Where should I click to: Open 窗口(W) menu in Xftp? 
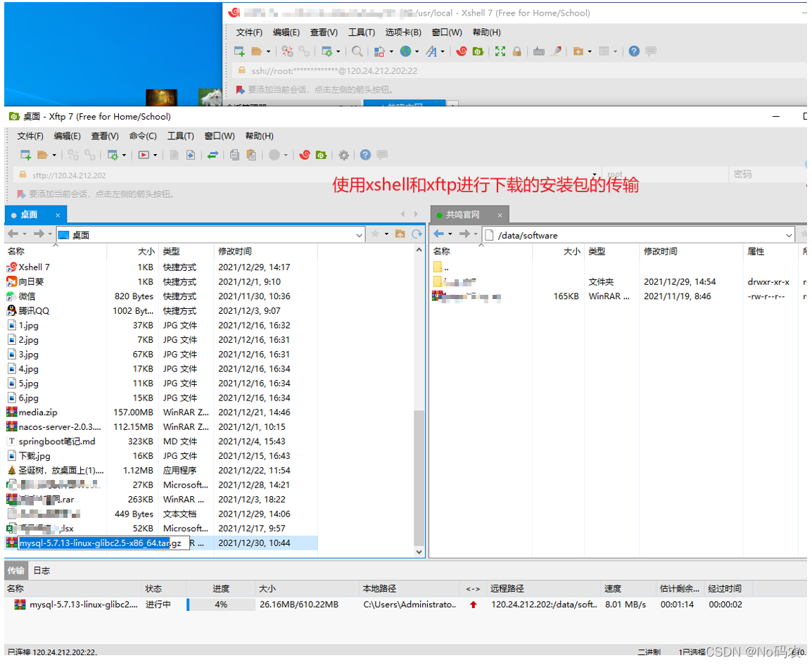tap(220, 136)
